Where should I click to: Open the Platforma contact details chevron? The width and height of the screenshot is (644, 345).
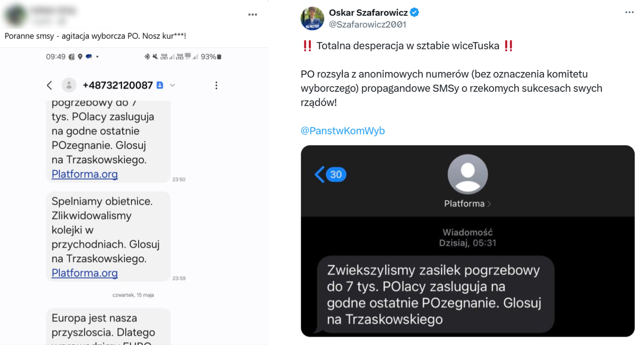[490, 204]
